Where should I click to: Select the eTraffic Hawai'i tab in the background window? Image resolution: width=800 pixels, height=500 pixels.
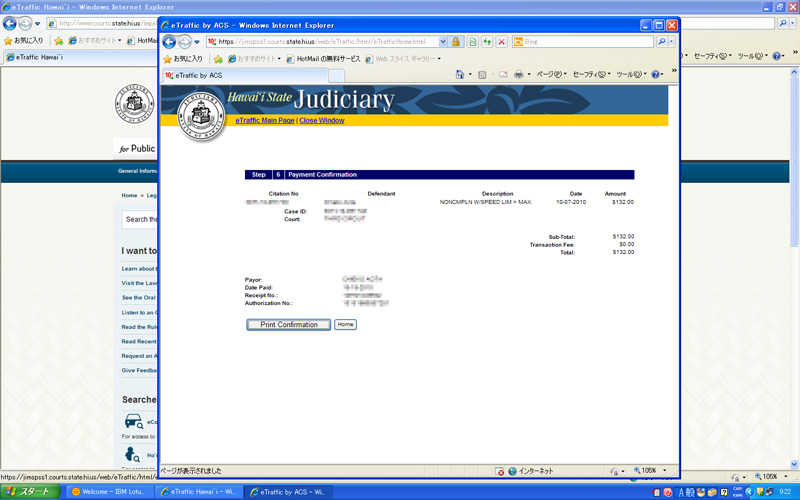pos(82,57)
